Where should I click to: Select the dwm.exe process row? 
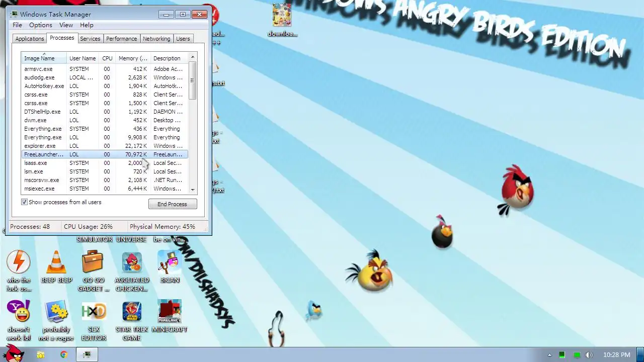105,120
